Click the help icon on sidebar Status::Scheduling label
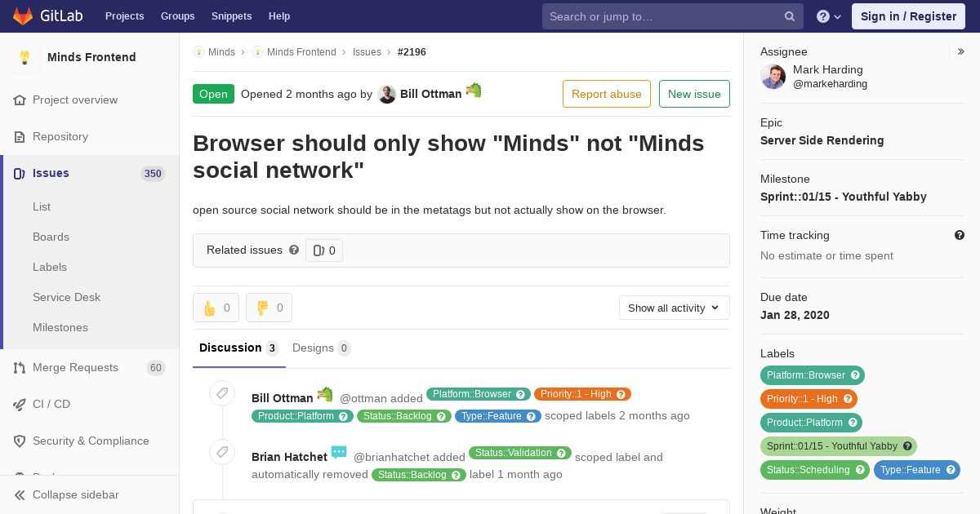The image size is (980, 514). [860, 470]
